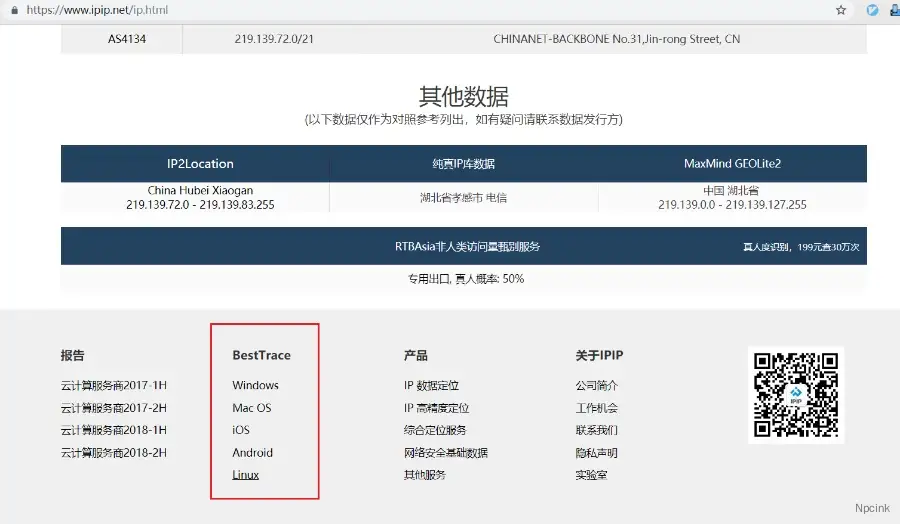Open the 综合定位服务 link
Viewport: 900px width, 524px height.
(435, 430)
